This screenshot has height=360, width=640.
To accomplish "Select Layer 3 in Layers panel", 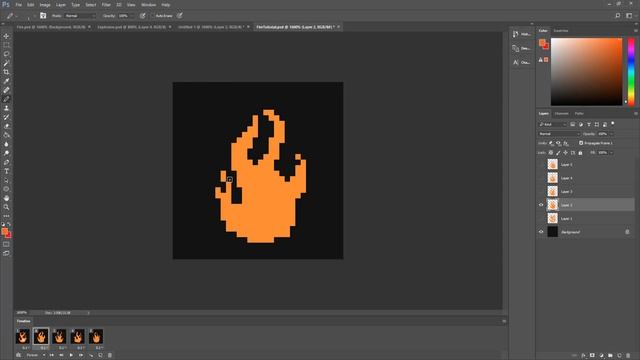I will 590,191.
